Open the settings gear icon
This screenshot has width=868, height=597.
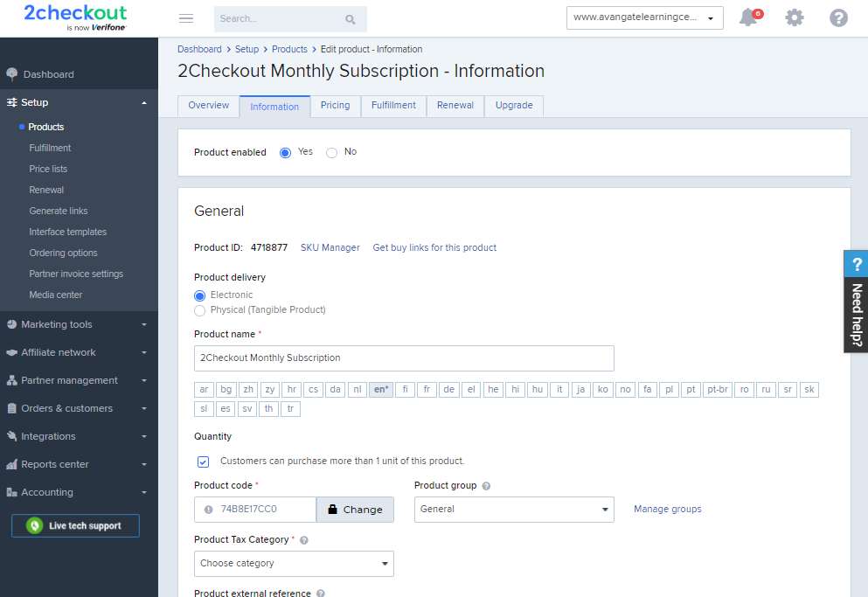coord(795,17)
